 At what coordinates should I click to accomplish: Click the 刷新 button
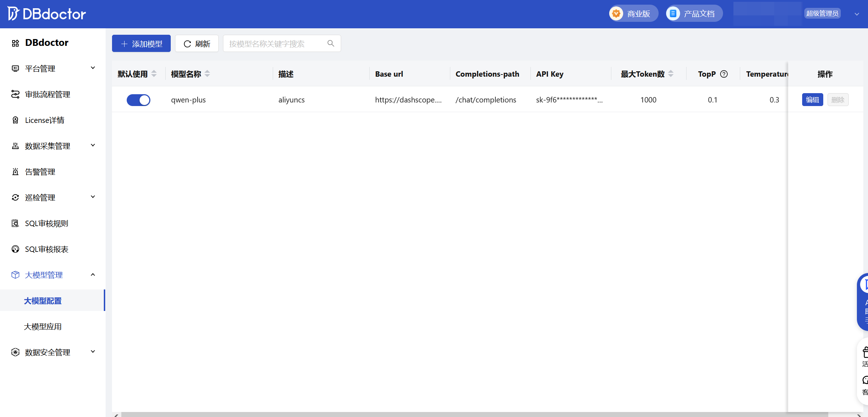coord(197,43)
